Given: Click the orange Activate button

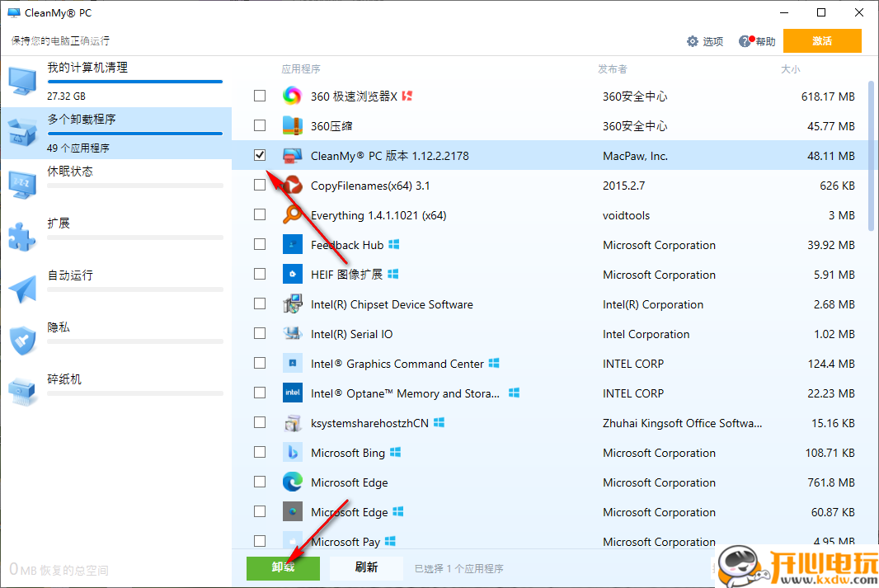Looking at the screenshot, I should [821, 41].
